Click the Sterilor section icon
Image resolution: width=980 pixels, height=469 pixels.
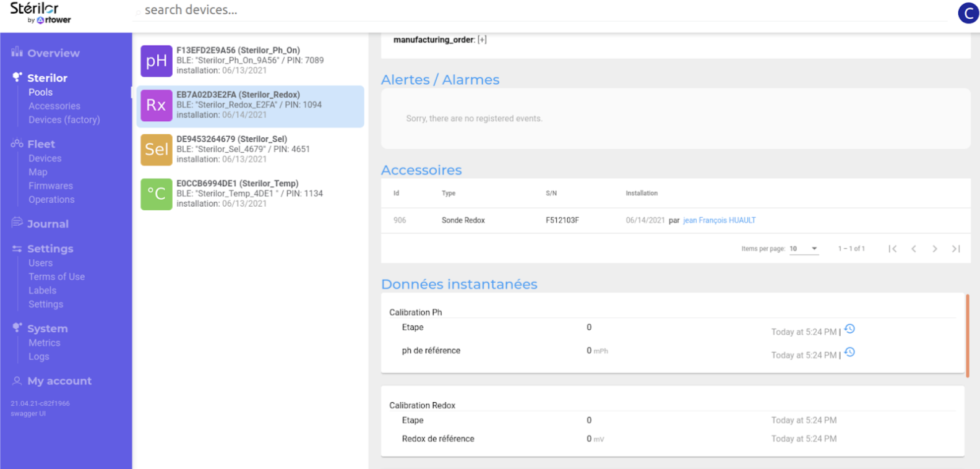point(17,77)
